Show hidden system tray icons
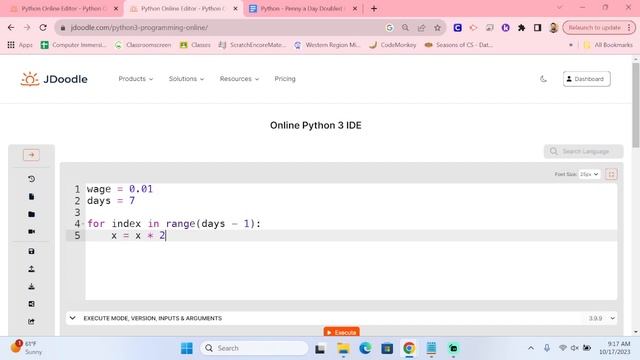The image size is (640, 360). pyautogui.click(x=531, y=348)
